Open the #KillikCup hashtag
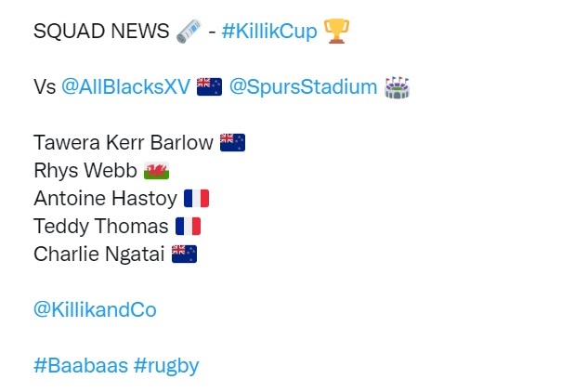The image size is (561, 392). [270, 33]
